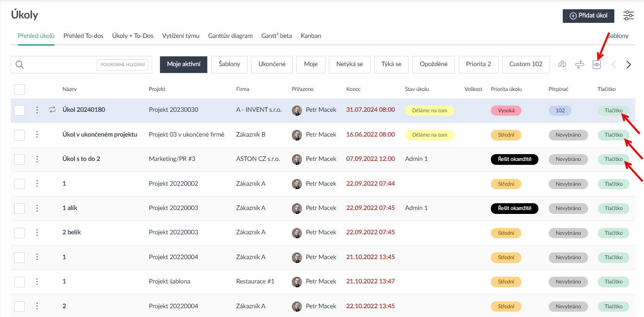Click the row height adjust icon

coord(579,65)
